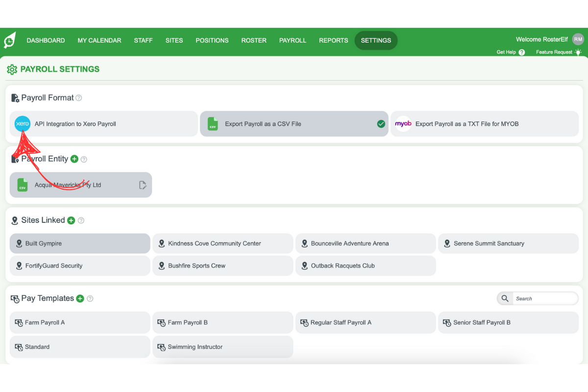Select Export Payroll as TXT for MYOB
The height and width of the screenshot is (392, 588).
[484, 124]
